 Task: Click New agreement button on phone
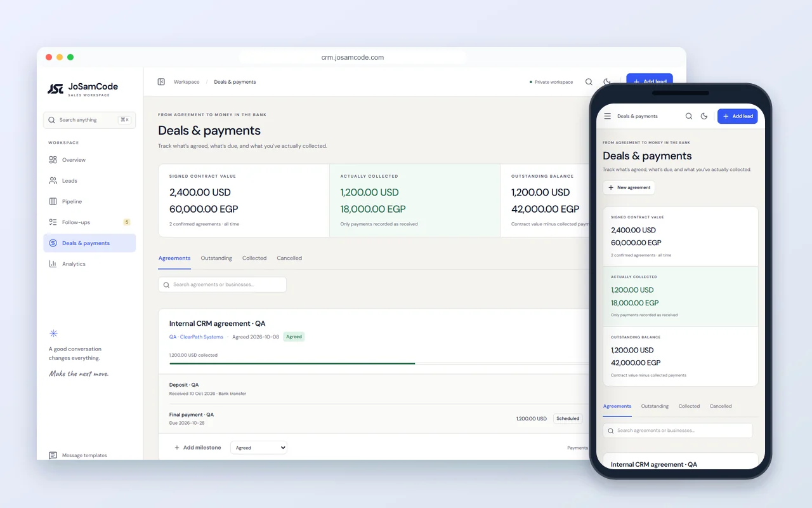pyautogui.click(x=629, y=188)
